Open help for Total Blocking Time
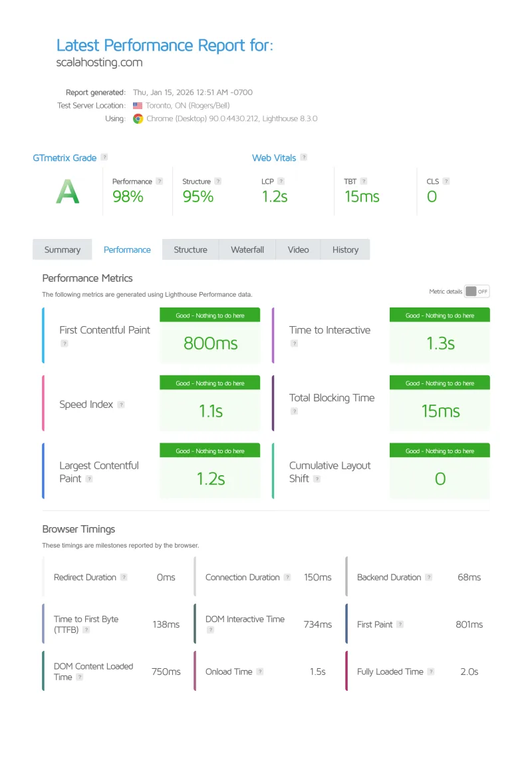 coord(294,411)
